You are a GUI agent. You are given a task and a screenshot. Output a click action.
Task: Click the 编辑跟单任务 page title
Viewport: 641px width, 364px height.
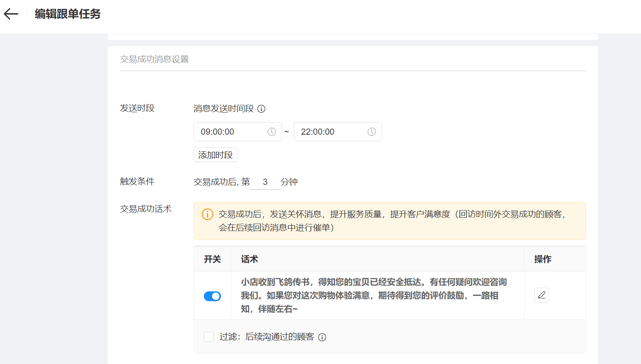click(68, 14)
